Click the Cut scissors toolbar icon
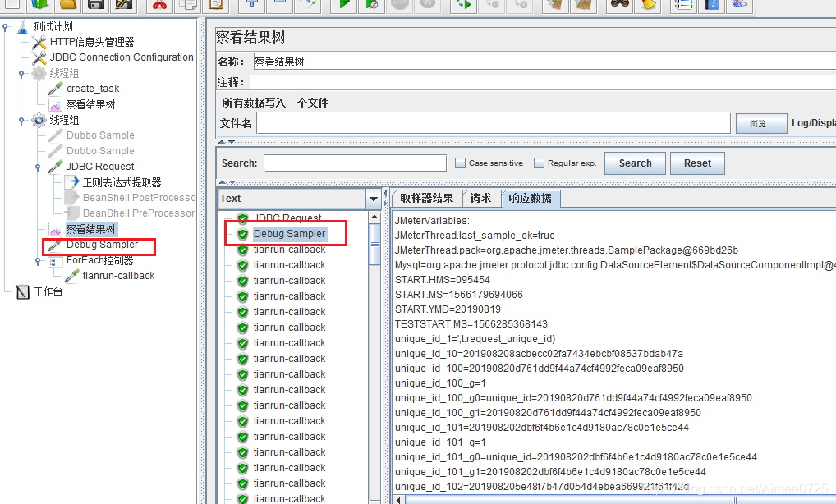The height and width of the screenshot is (504, 836). click(159, 5)
